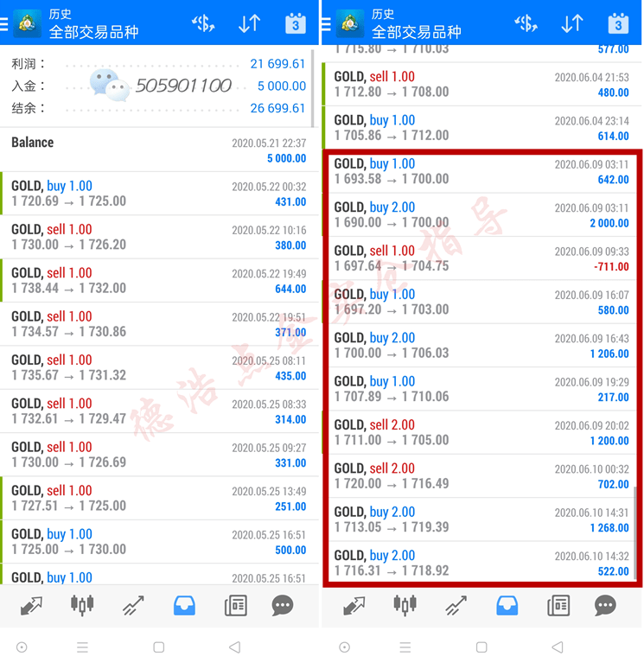
Task: Tap Android home square, left phone
Action: (159, 647)
